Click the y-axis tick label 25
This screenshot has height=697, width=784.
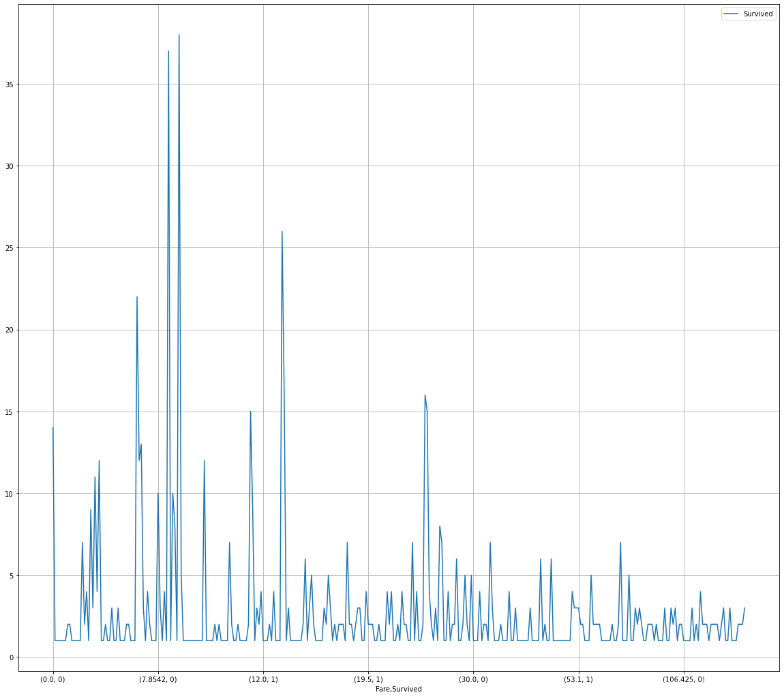point(9,248)
